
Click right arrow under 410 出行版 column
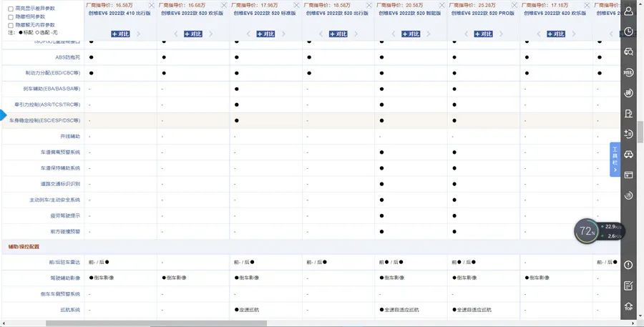point(139,34)
